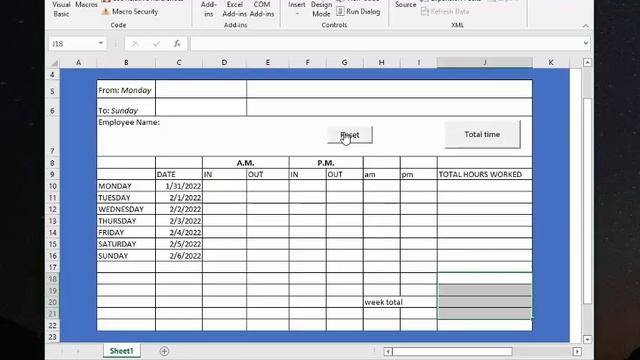Open the XML Source pane
The width and height of the screenshot is (640, 360).
405,5
